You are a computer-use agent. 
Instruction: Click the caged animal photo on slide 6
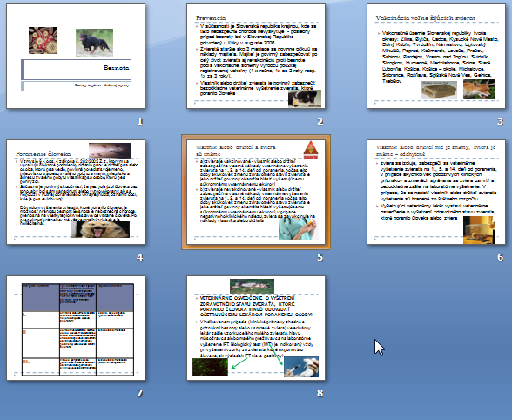(x=479, y=230)
